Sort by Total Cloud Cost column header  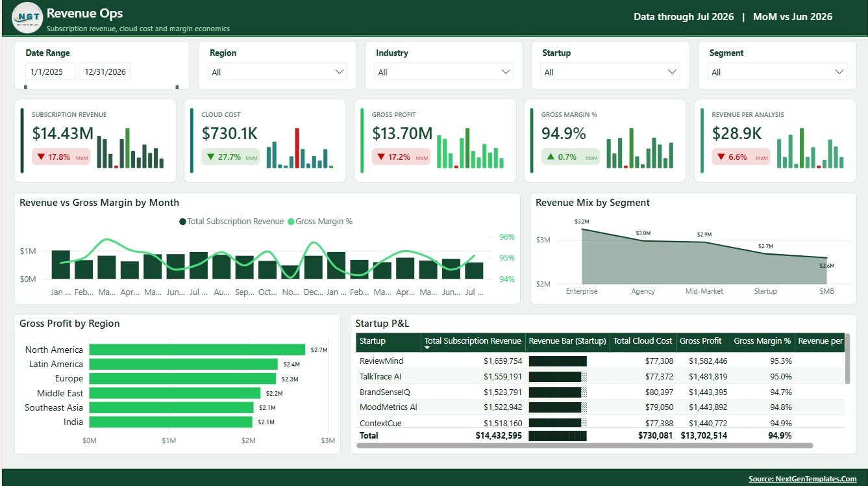click(643, 341)
